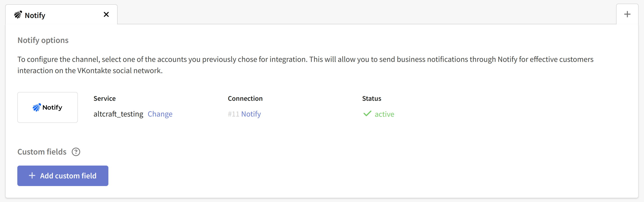Click the Add custom field button
This screenshot has width=644, height=202.
pyautogui.click(x=63, y=176)
